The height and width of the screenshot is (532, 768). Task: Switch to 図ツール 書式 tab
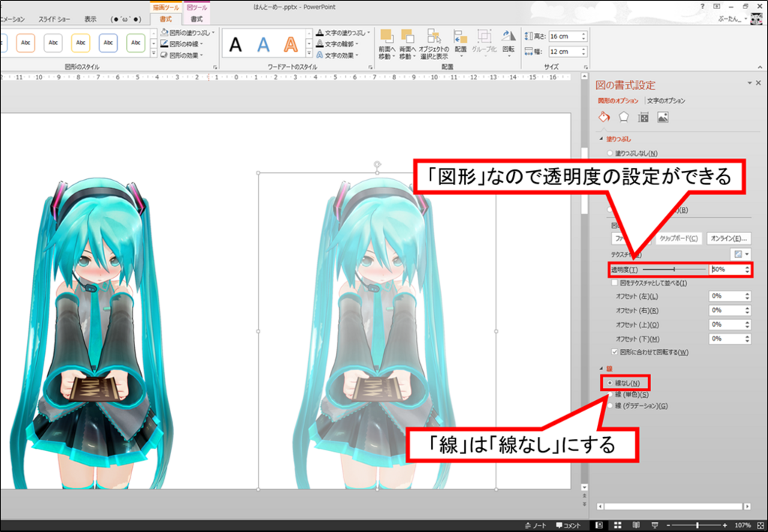tap(196, 19)
